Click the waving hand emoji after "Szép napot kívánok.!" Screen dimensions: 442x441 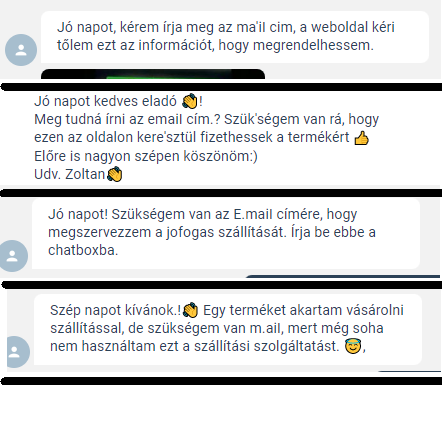[191, 310]
